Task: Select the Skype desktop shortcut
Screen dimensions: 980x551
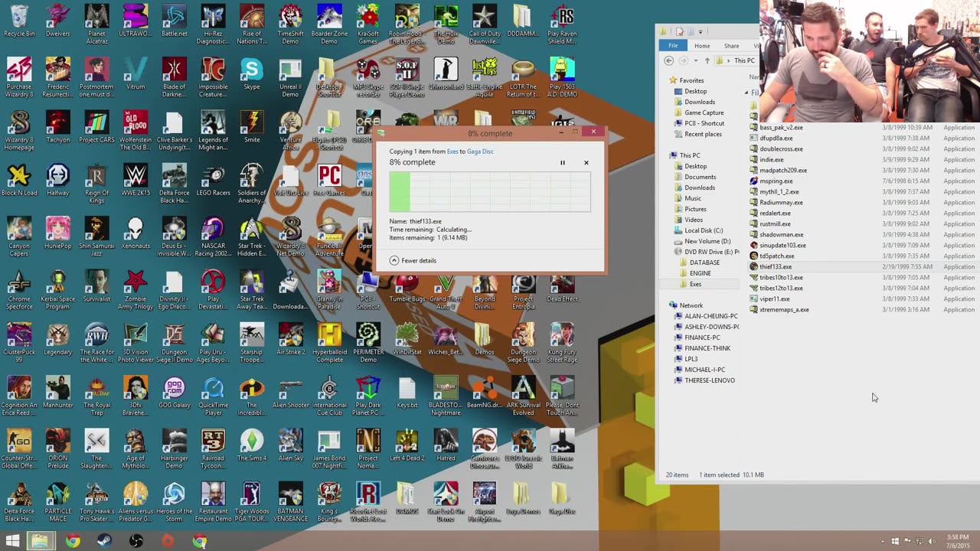Action: [252, 73]
